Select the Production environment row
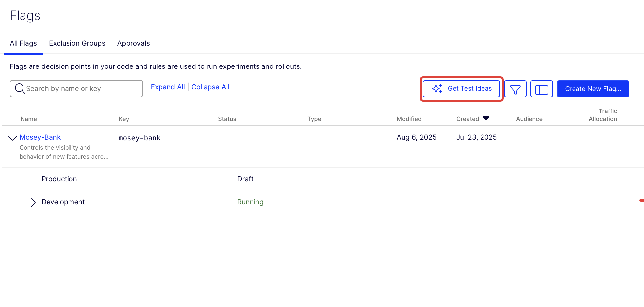The height and width of the screenshot is (307, 644). pos(59,179)
